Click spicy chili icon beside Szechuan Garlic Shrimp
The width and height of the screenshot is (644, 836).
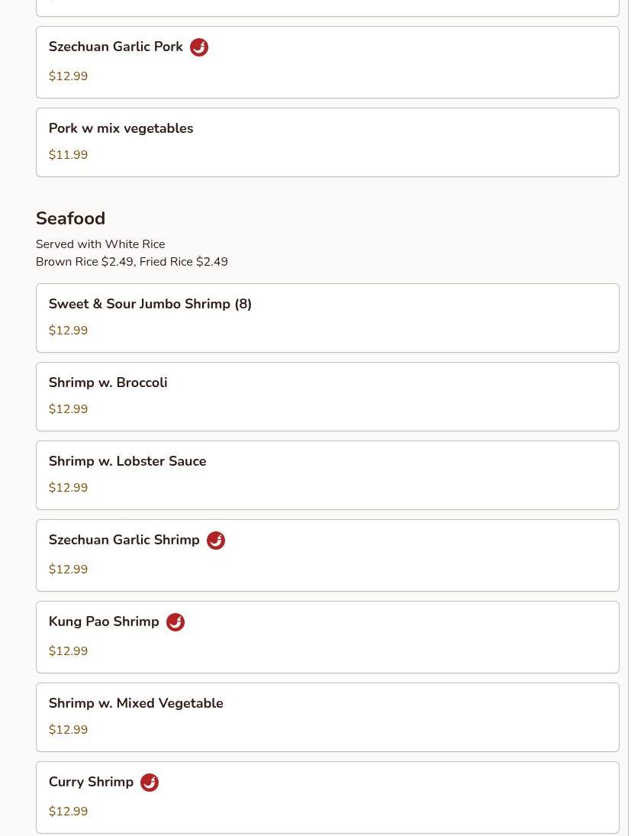pyautogui.click(x=216, y=541)
